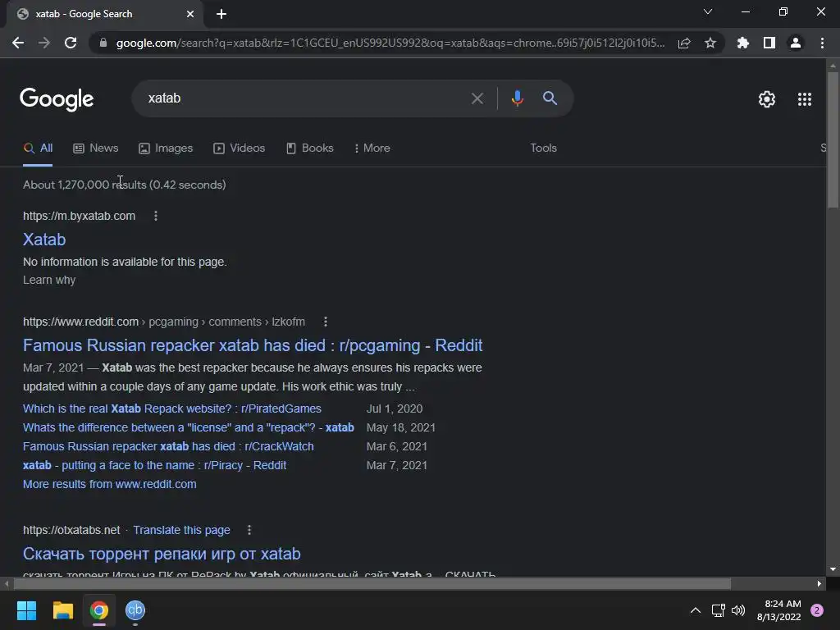Viewport: 840px width, 630px height.
Task: Open the volume tray icon
Action: pos(738,610)
